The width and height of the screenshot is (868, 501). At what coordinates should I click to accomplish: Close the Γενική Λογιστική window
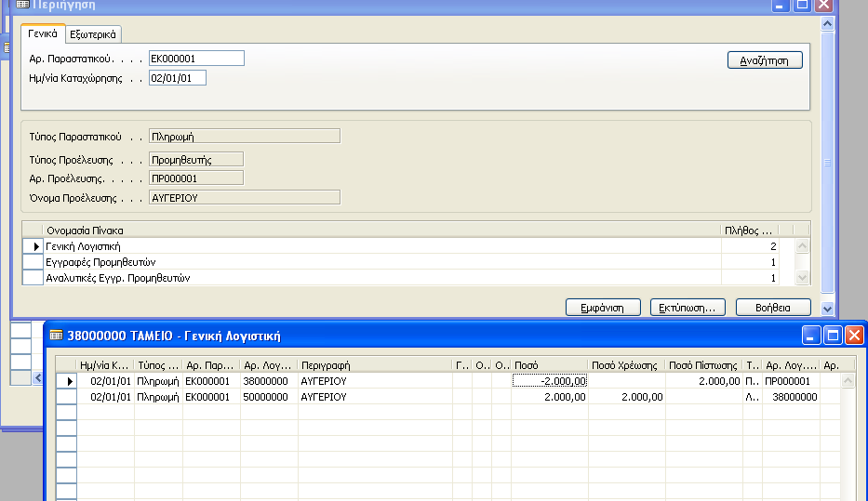854,336
